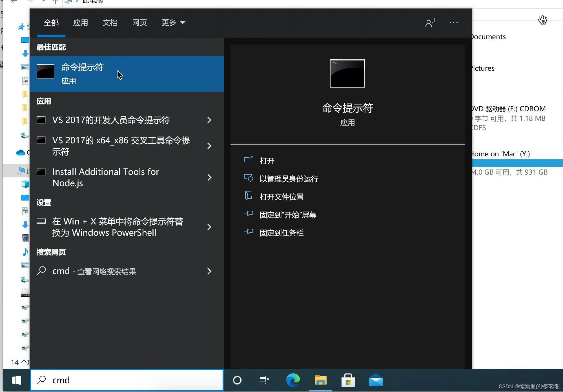Image resolution: width=563 pixels, height=392 pixels.
Task: Click the Cortana circle icon on taskbar
Action: (237, 380)
